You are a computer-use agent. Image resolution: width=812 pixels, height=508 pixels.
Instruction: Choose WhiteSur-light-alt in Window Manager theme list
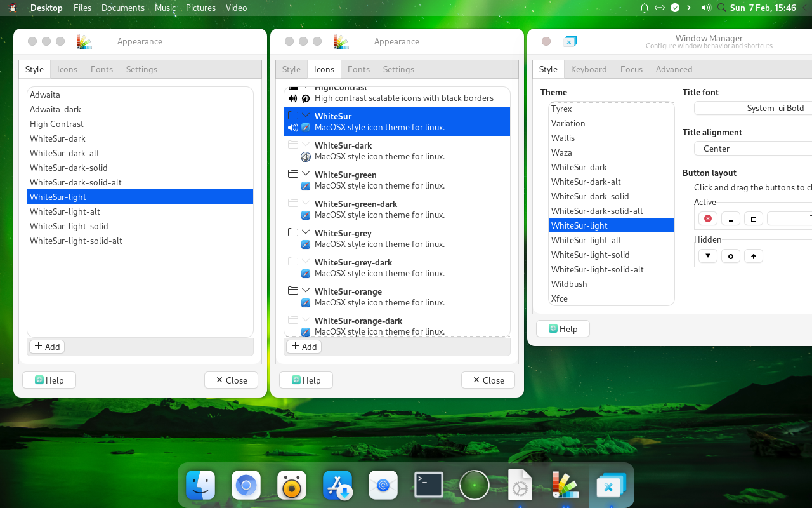612,240
